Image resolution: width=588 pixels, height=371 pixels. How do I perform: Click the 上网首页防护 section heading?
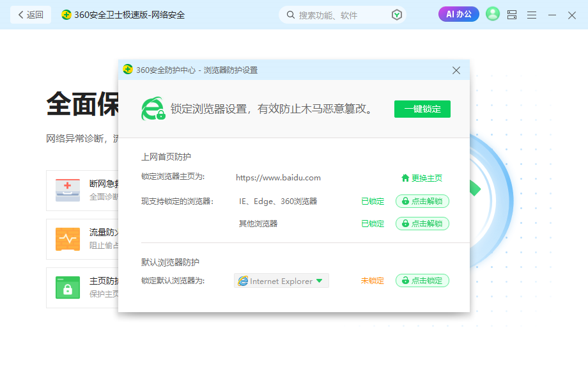tap(166, 157)
